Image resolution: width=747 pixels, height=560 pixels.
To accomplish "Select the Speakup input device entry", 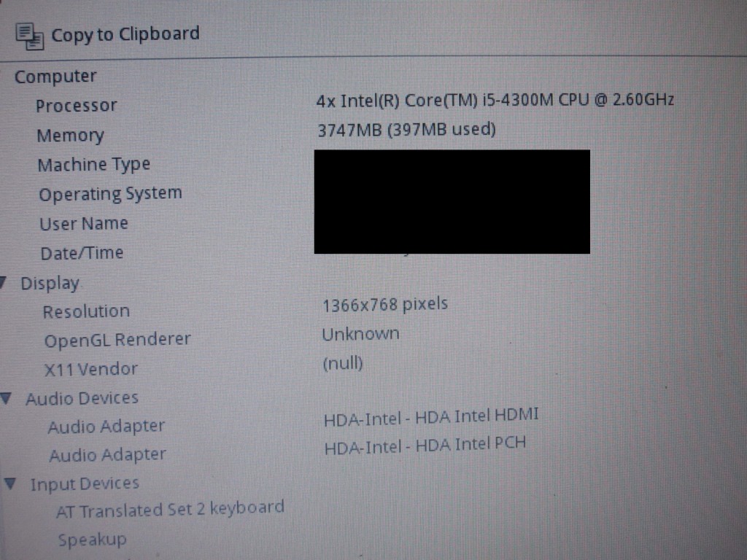I will (x=93, y=540).
